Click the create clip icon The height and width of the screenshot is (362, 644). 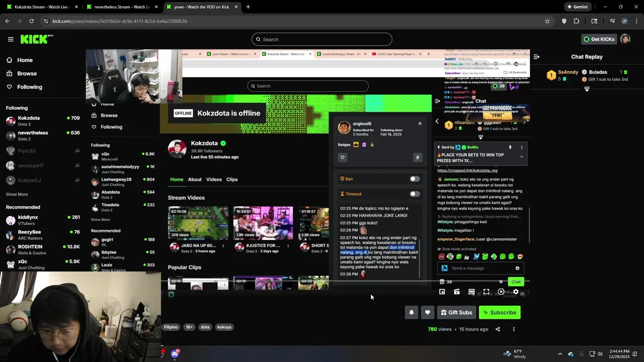457,292
